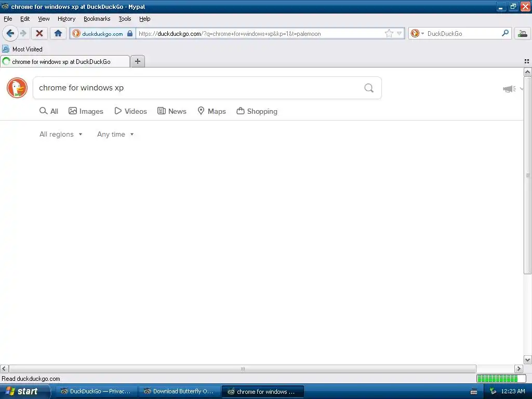
Task: Click the megaphone announcement icon
Action: 509,89
